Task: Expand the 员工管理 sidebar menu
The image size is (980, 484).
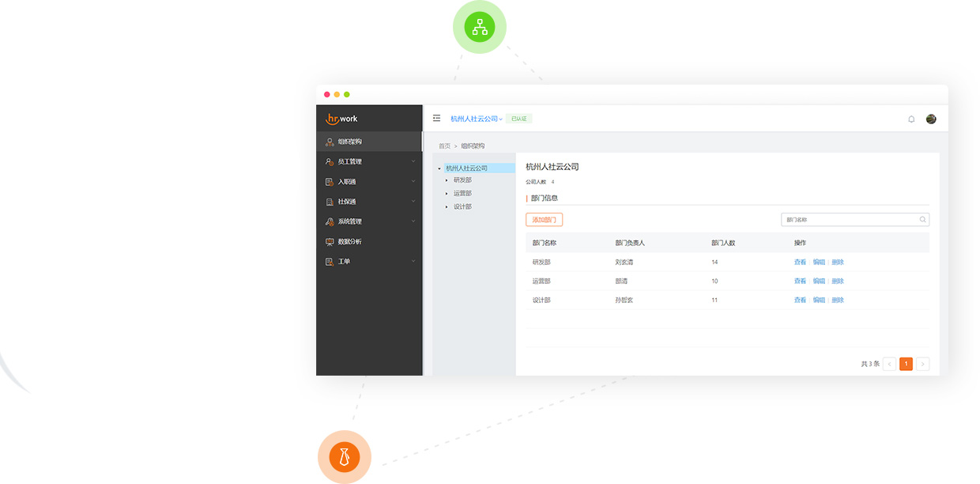Action: click(x=371, y=162)
